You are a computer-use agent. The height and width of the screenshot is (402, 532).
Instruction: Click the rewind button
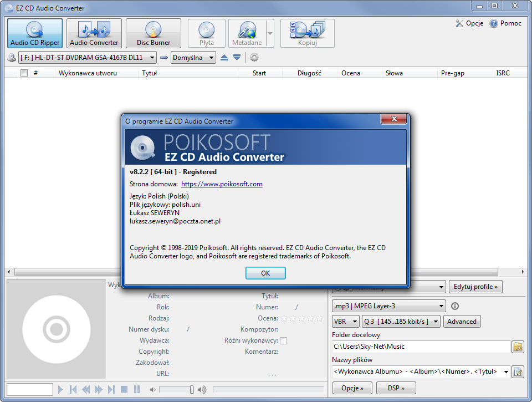(x=86, y=389)
